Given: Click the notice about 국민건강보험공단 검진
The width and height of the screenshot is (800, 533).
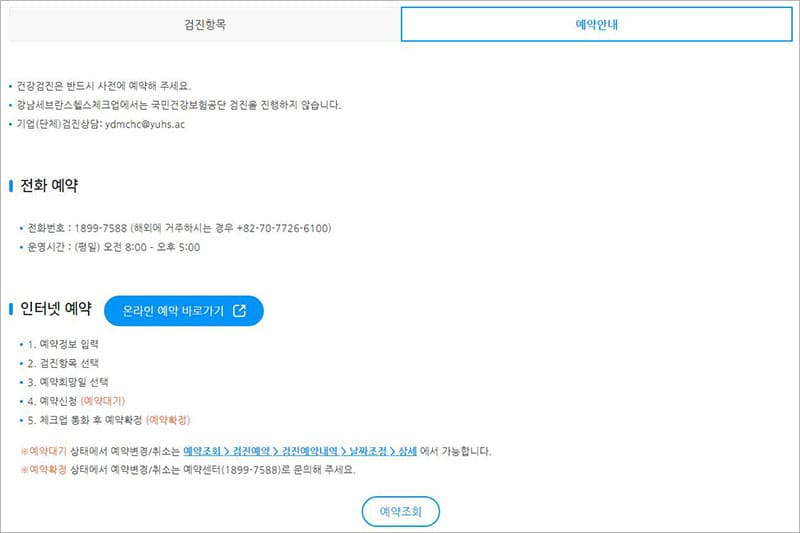Looking at the screenshot, I should point(179,105).
